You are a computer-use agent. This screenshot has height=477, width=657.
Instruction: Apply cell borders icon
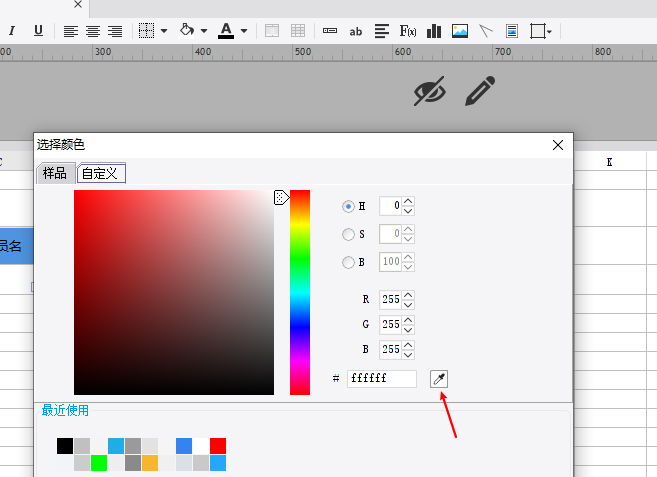pos(147,31)
